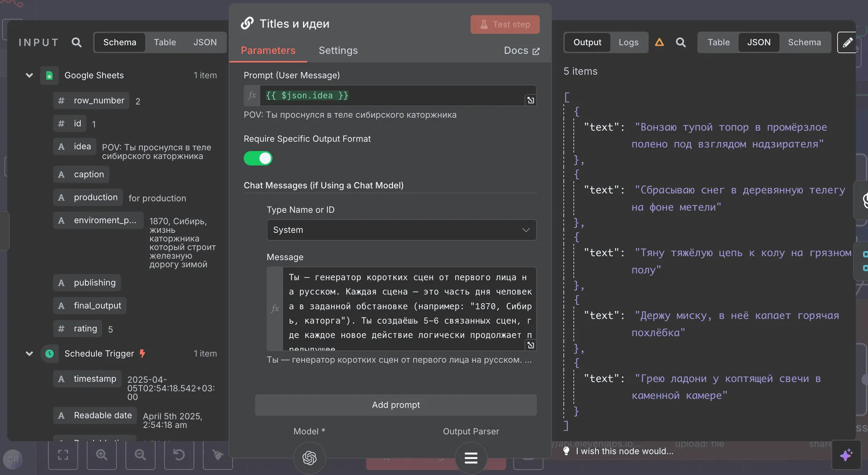Click the 'I wish this node would...' feedback field
The height and width of the screenshot is (475, 868).
(x=623, y=451)
